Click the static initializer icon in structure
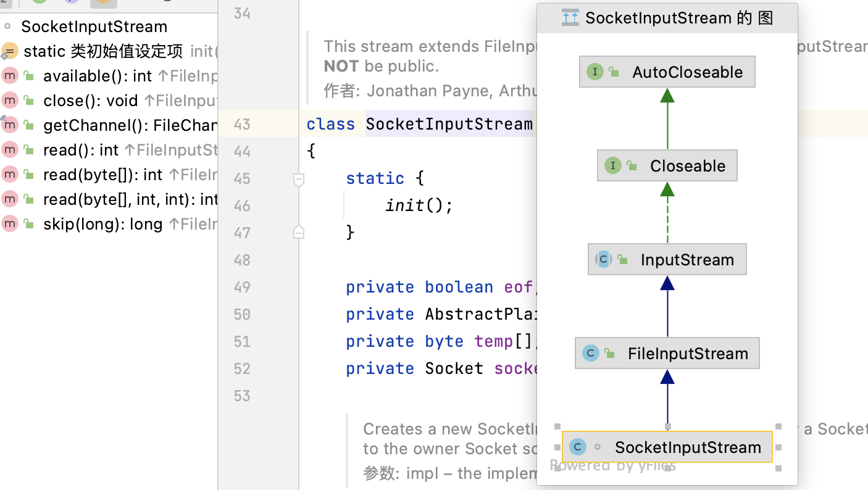868x490 pixels. 10,51
